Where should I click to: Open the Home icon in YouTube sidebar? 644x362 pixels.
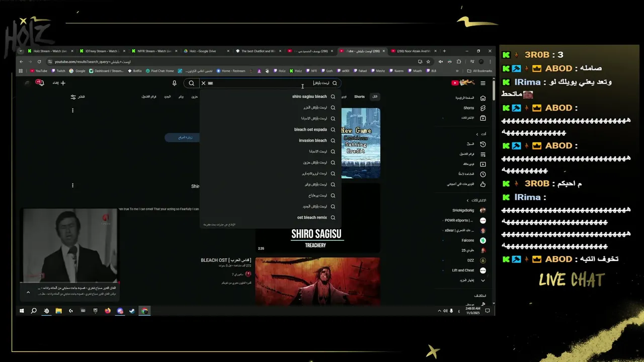(483, 98)
